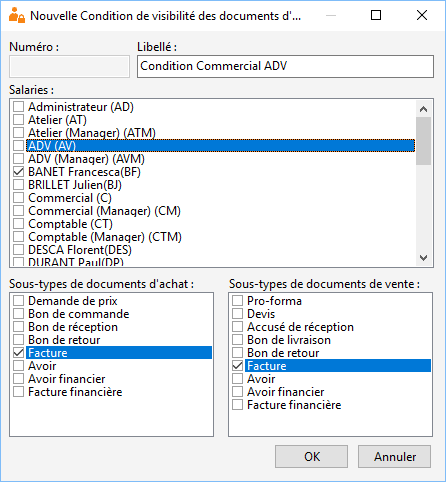Uncheck Facture in sales sub-types

pyautogui.click(x=238, y=366)
